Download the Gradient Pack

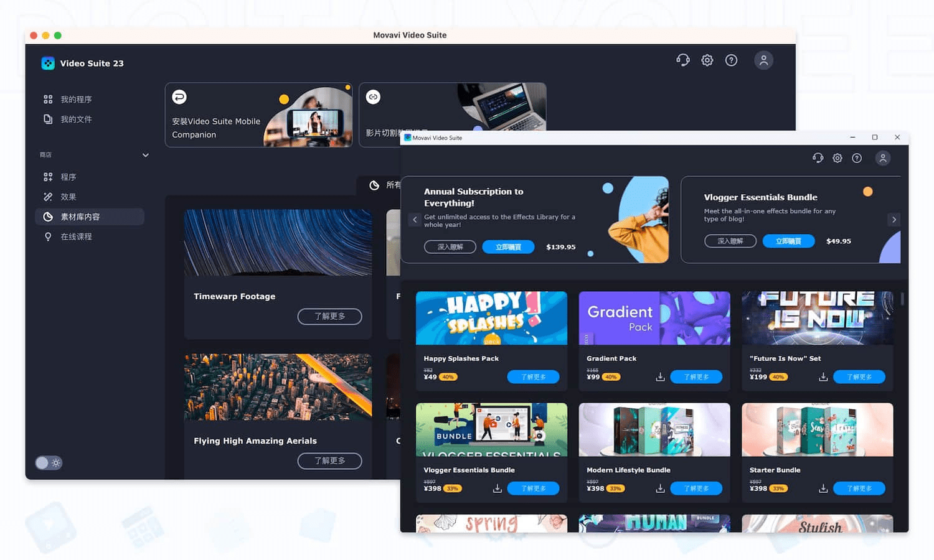[x=660, y=376]
